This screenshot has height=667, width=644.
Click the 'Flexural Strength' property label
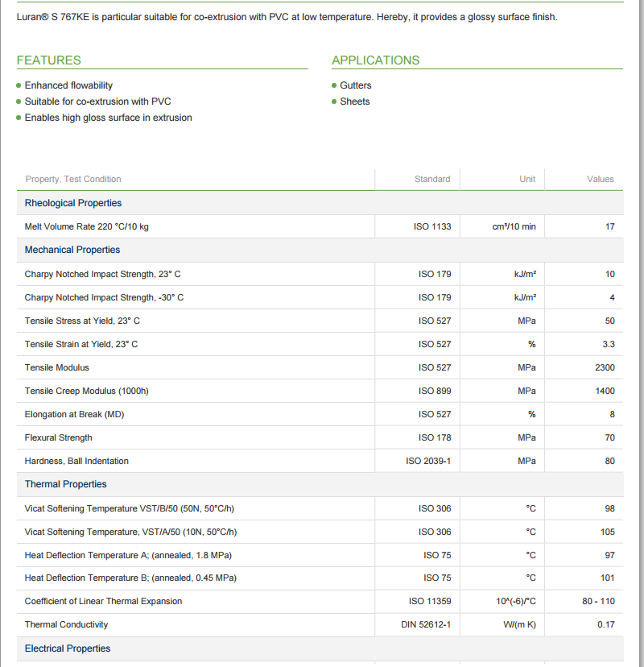tap(58, 438)
